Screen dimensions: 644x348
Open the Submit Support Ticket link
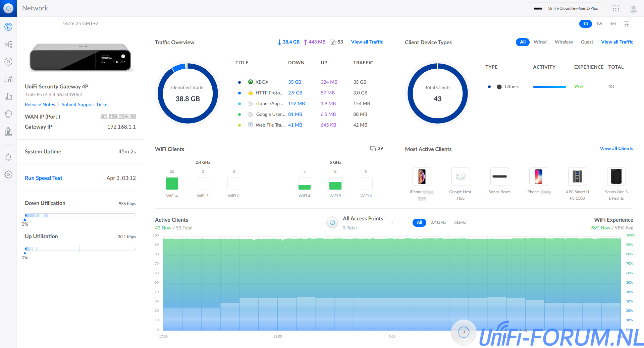(x=85, y=105)
